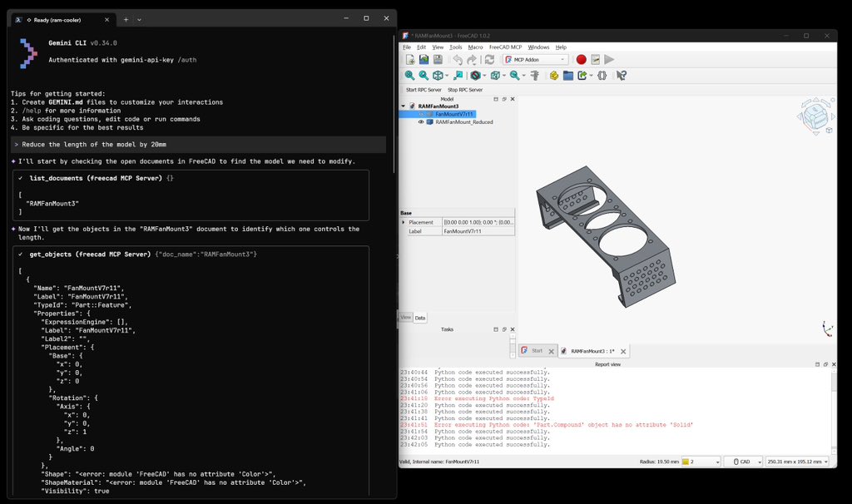Open the make link dropdown arrow
The width and height of the screenshot is (852, 504).
tap(591, 76)
